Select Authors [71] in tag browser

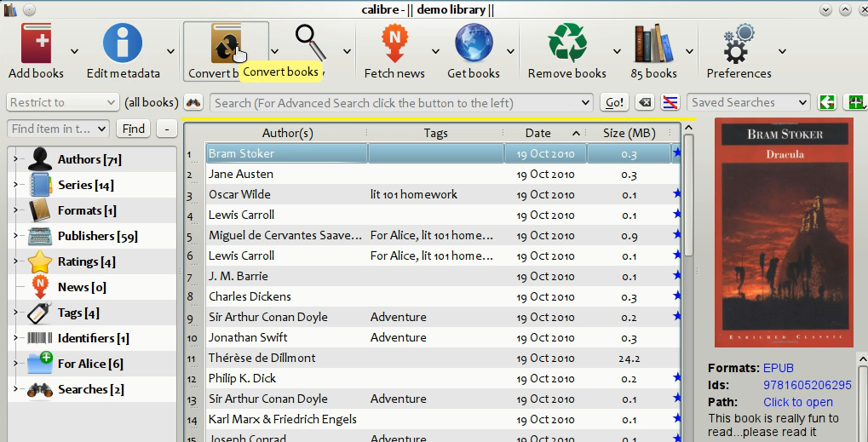tap(89, 159)
